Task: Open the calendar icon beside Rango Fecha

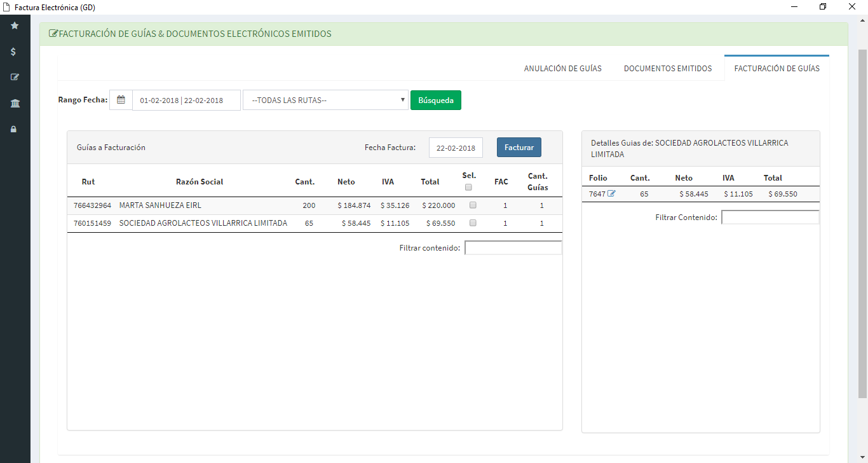Action: coord(121,100)
